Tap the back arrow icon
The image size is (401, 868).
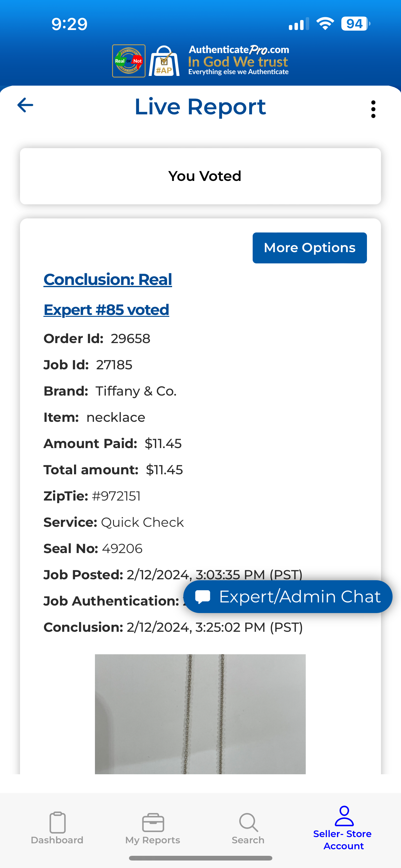pyautogui.click(x=25, y=105)
